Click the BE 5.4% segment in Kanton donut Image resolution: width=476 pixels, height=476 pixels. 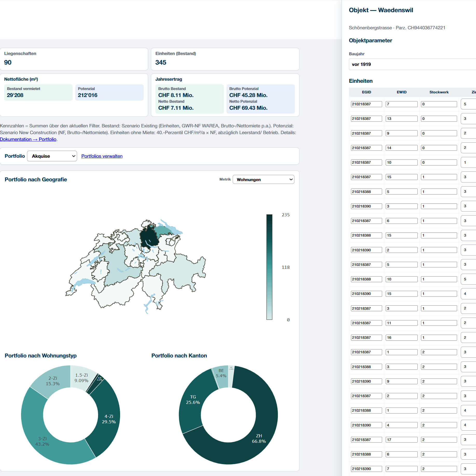[221, 373]
